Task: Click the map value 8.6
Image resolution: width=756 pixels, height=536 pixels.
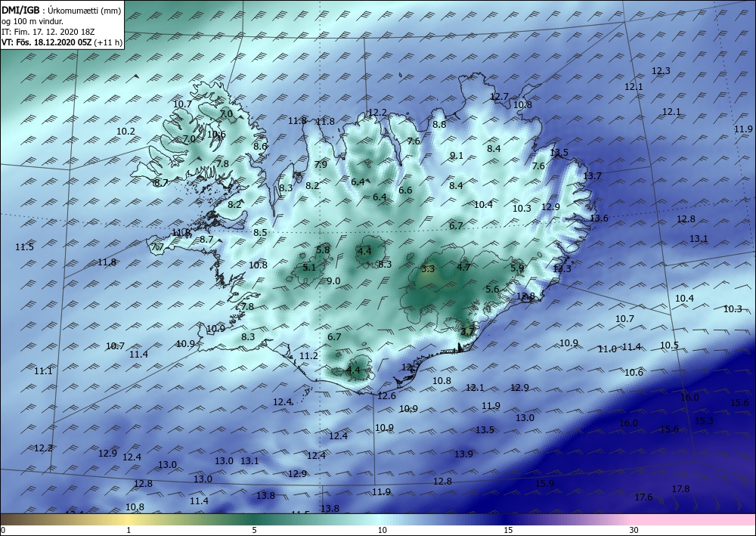Action: 260,146
